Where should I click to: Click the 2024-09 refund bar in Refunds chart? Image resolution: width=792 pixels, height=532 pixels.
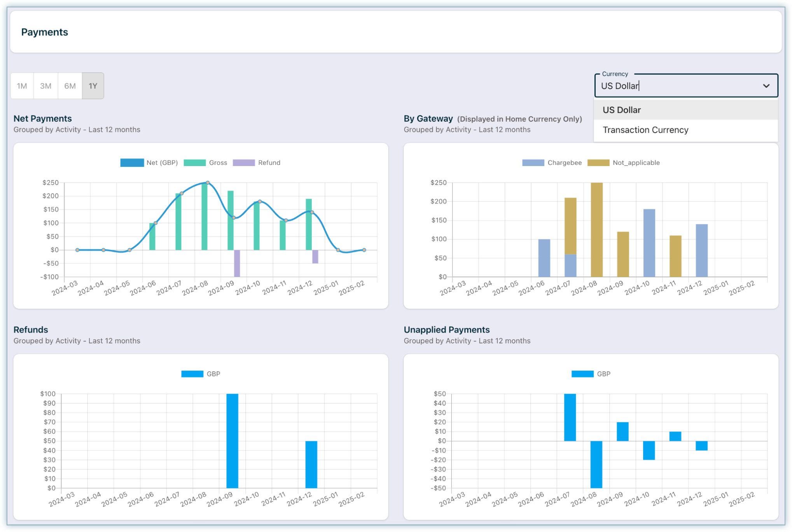(232, 441)
